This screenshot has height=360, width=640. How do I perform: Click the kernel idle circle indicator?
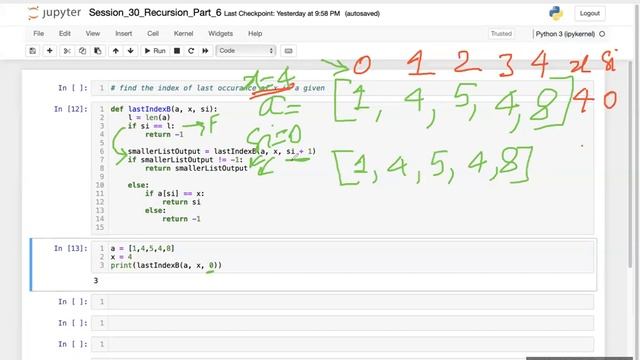point(602,34)
